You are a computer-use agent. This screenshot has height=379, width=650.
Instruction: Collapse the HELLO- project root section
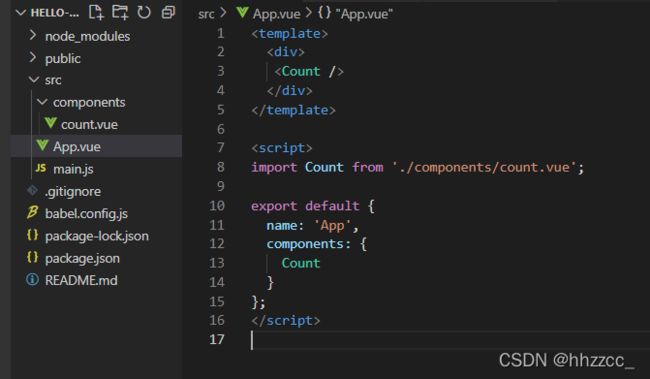20,13
